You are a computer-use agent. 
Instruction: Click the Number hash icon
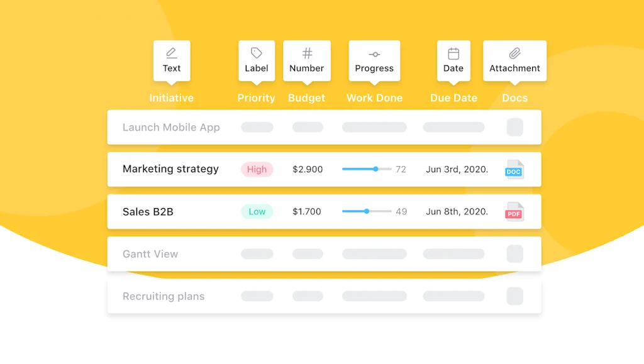pos(307,53)
